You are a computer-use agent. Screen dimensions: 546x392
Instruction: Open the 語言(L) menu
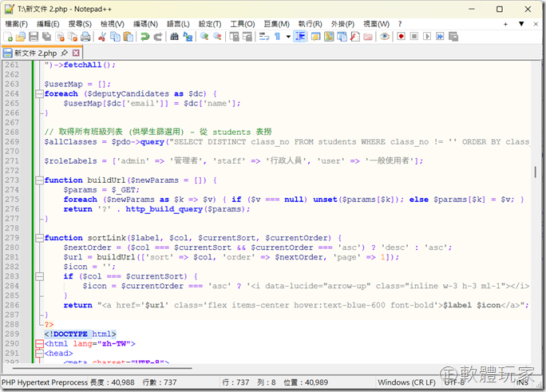click(179, 24)
